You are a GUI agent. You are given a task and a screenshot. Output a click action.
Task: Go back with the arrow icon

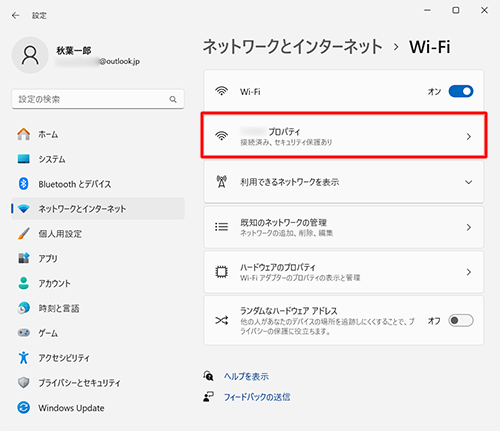15,15
